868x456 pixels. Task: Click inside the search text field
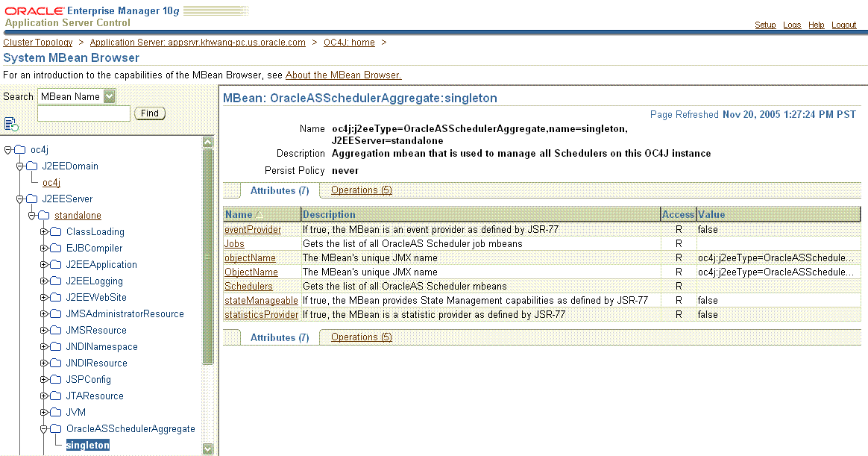tap(84, 113)
